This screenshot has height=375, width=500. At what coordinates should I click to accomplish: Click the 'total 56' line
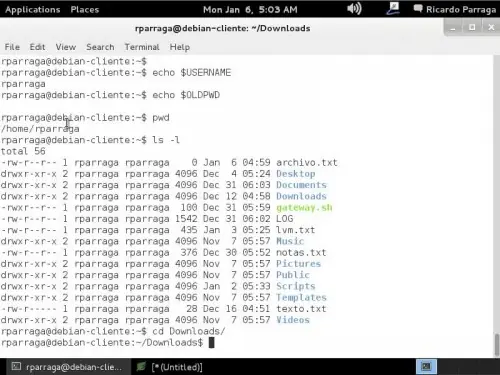tap(23, 151)
